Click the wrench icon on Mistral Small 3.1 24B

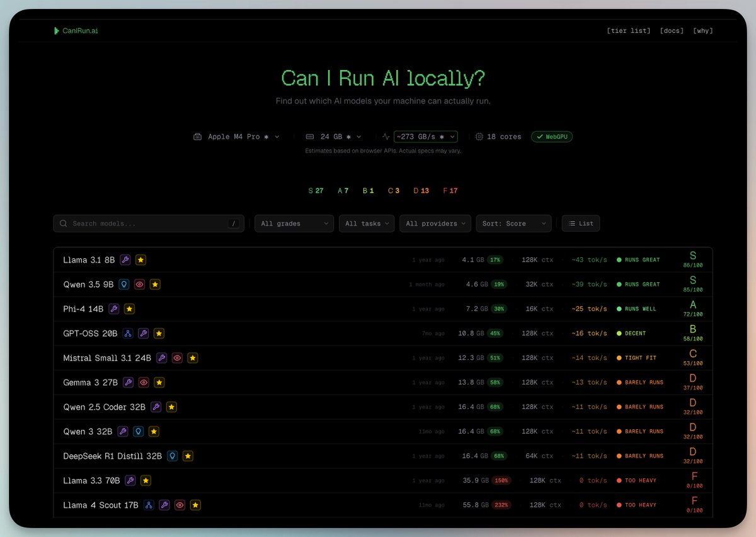(162, 358)
